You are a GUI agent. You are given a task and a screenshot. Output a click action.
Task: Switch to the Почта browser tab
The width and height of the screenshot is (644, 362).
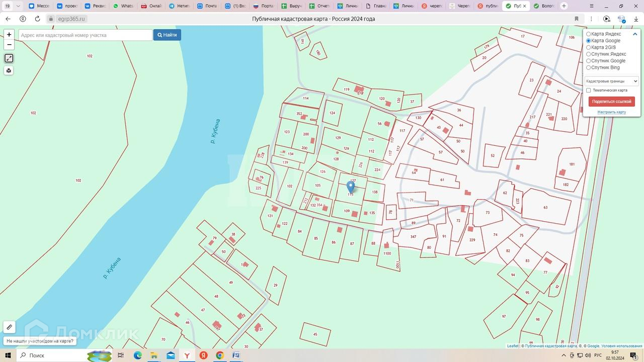(206, 6)
